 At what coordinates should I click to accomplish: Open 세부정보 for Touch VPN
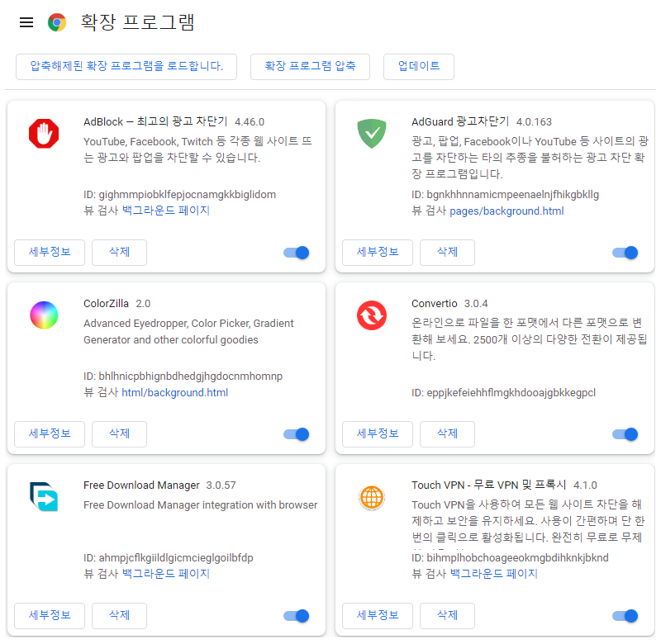378,616
